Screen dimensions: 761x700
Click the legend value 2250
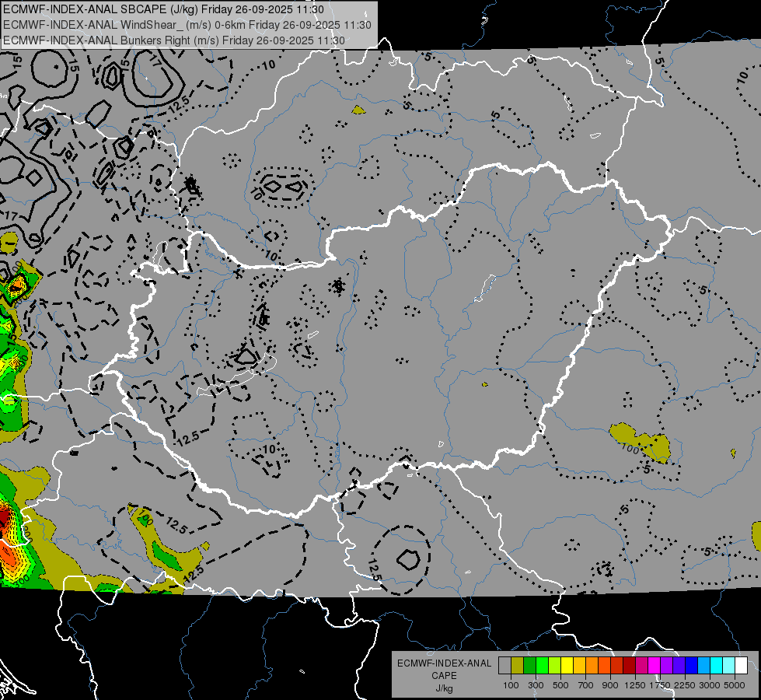coord(686,685)
